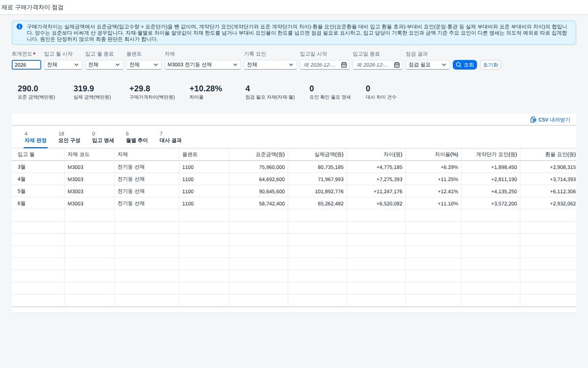Select the 자재 판정 tab
The width and height of the screenshot is (588, 368).
[35, 140]
